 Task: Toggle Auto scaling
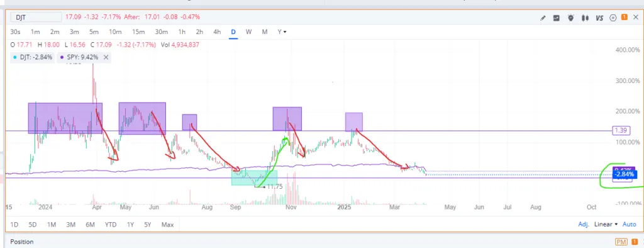(x=629, y=224)
